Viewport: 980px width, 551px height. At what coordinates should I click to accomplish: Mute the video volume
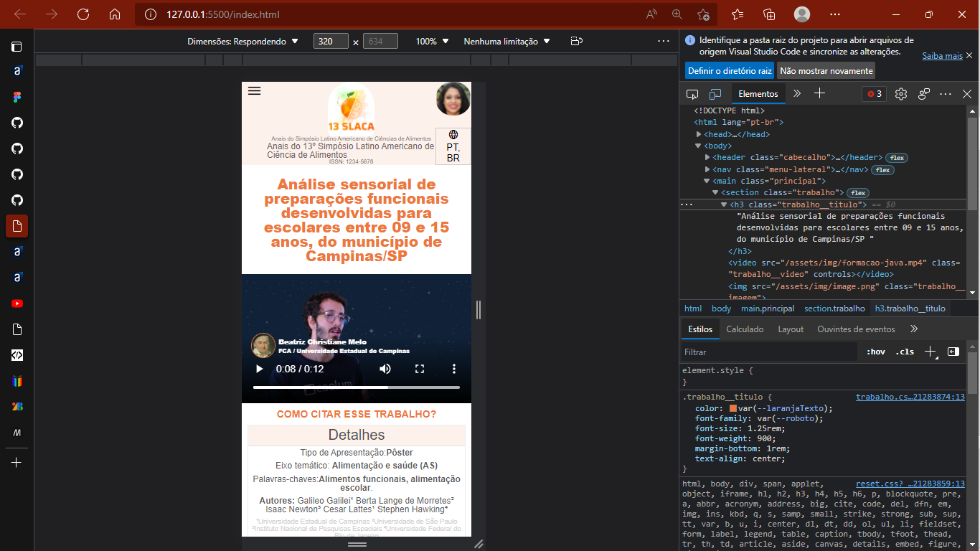[x=385, y=369]
